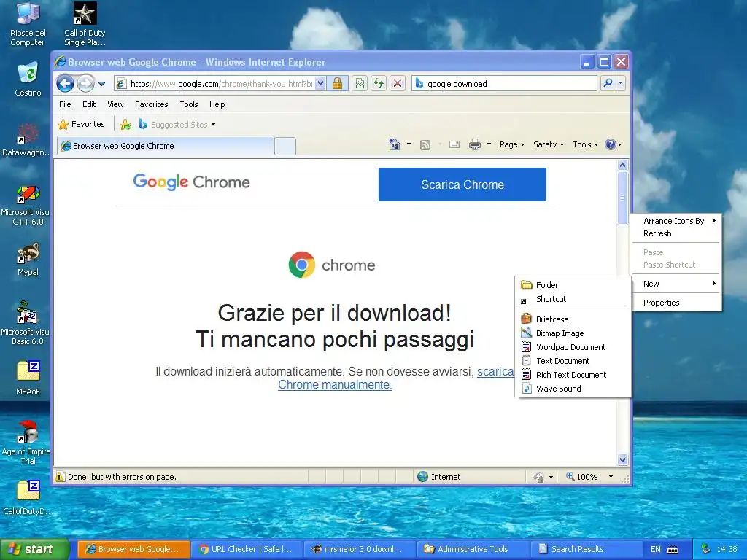Select the MSAoE zip folder icon
Image resolution: width=747 pixels, height=560 pixels.
pyautogui.click(x=28, y=378)
